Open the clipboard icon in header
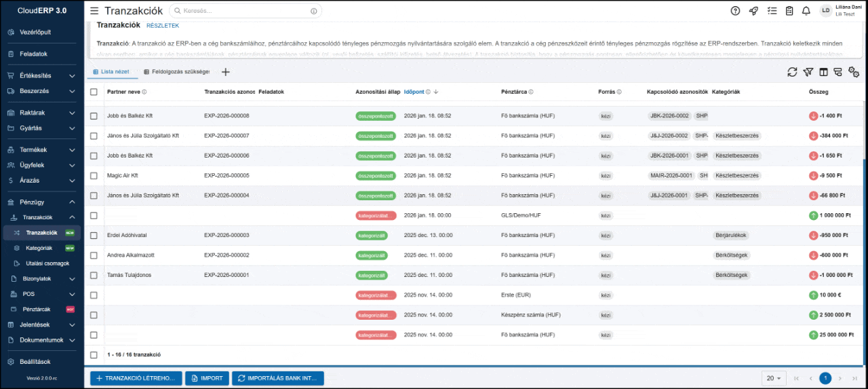868x389 pixels. [x=789, y=11]
